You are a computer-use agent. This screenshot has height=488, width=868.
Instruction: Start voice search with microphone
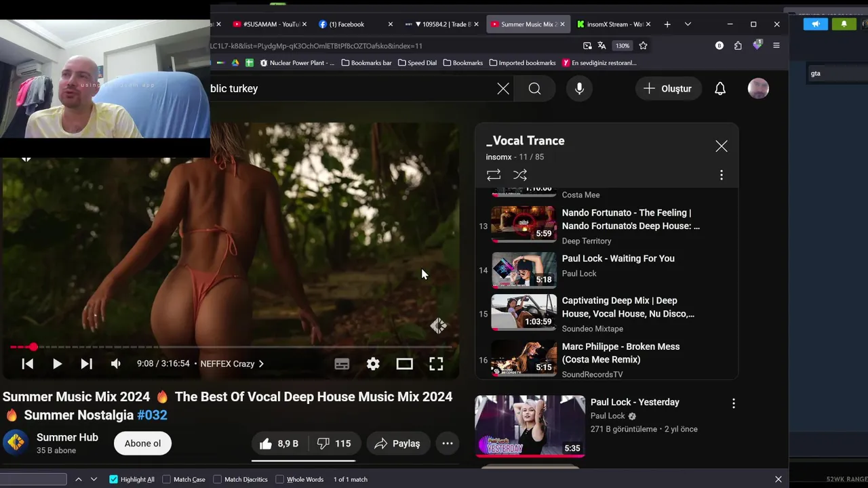579,89
